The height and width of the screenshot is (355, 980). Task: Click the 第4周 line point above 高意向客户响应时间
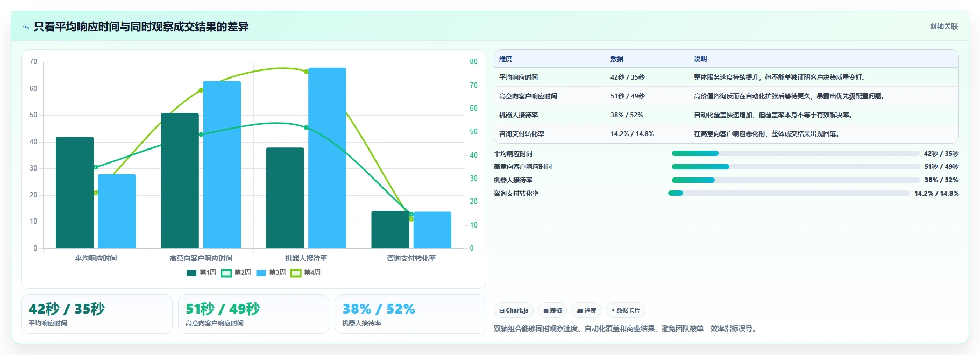click(201, 90)
